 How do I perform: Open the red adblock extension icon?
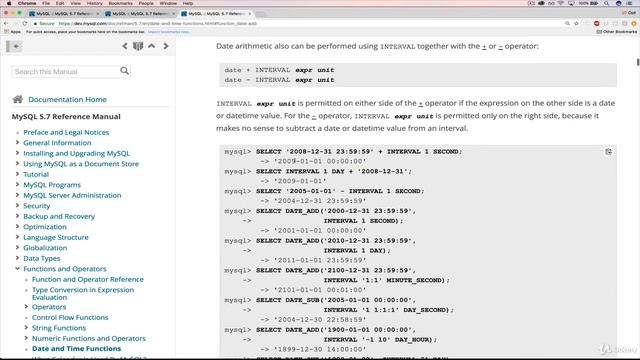pyautogui.click(x=597, y=24)
